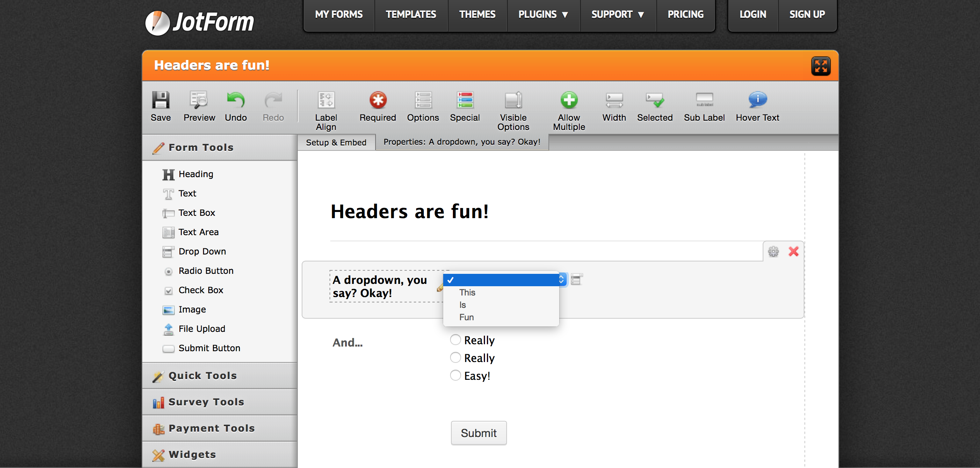Pick 'Fun' from the open dropdown list
The height and width of the screenshot is (468, 980).
click(466, 317)
